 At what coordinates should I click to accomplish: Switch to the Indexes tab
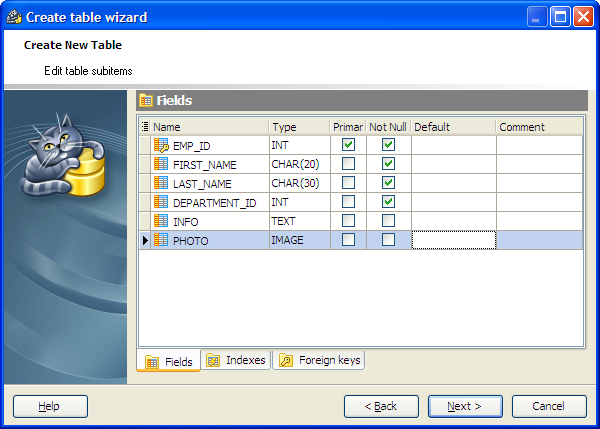(236, 360)
